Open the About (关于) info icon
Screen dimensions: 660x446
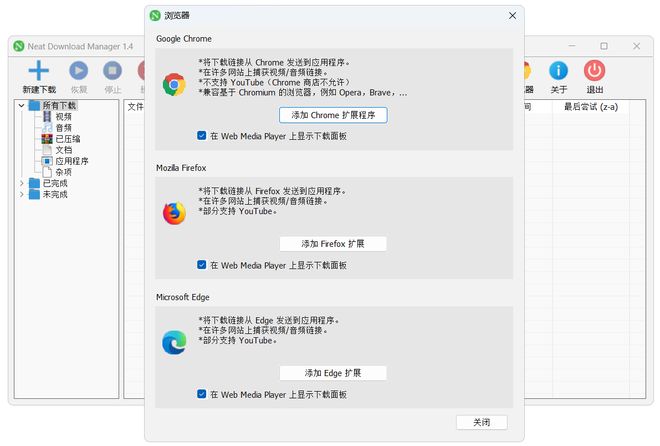click(x=559, y=70)
